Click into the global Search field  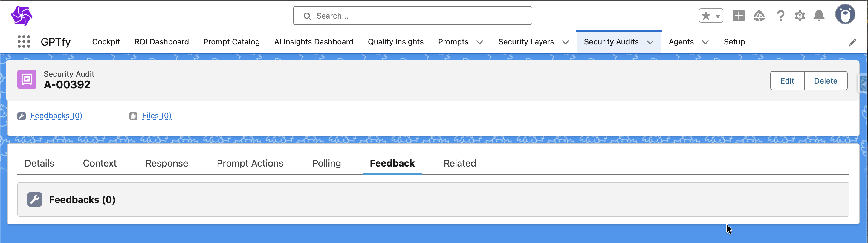(412, 16)
